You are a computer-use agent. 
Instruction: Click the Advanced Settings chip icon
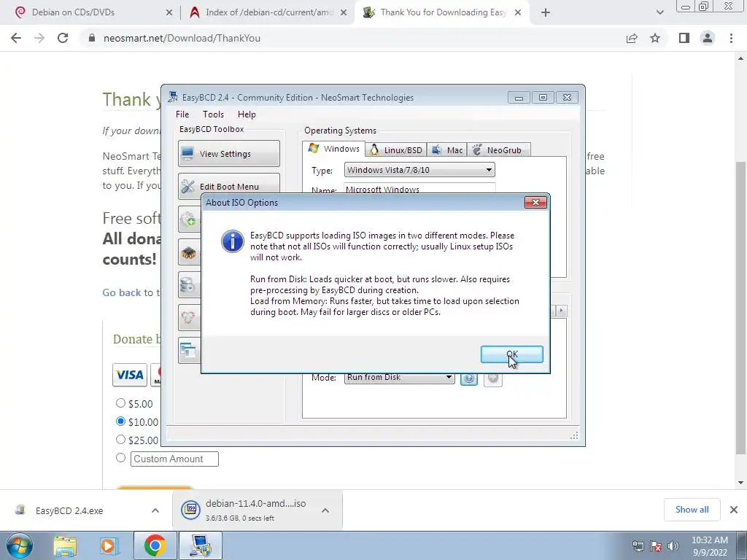click(189, 252)
